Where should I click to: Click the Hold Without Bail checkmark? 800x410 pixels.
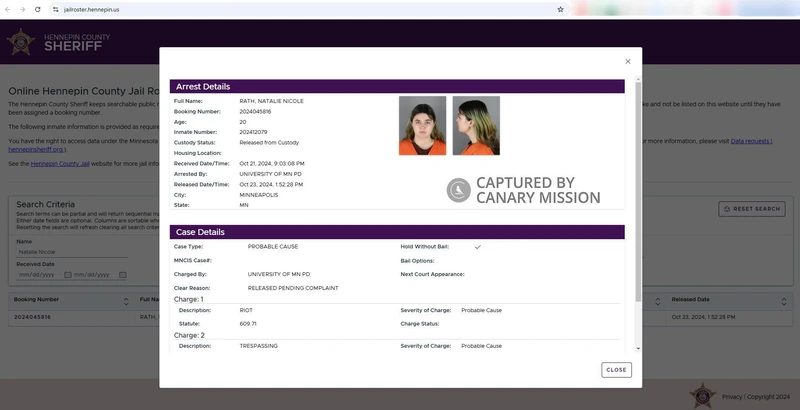click(x=478, y=247)
